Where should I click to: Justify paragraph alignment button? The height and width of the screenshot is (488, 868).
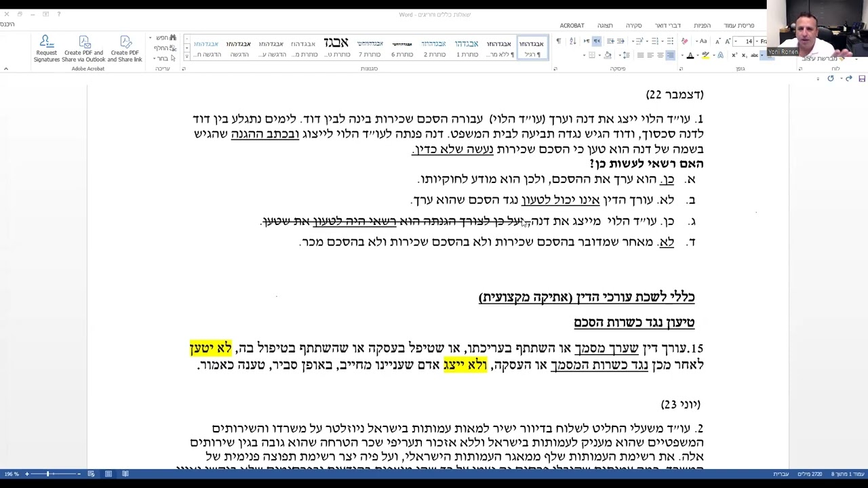[x=640, y=56]
